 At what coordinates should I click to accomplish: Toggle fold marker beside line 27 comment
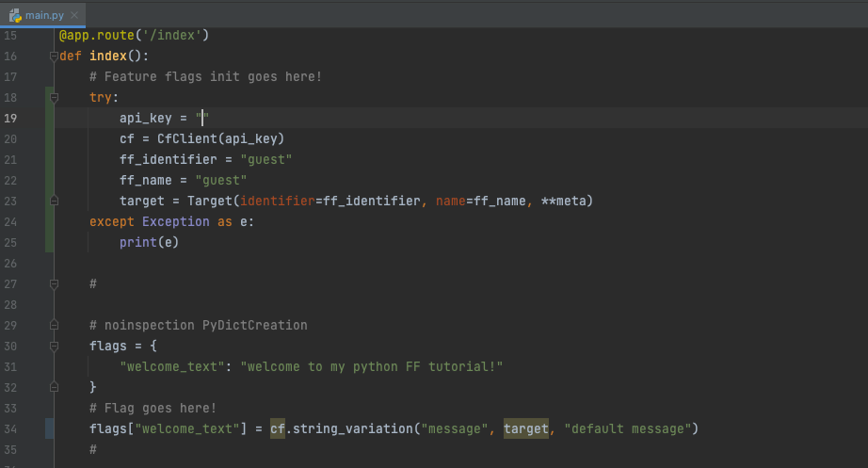(x=54, y=284)
